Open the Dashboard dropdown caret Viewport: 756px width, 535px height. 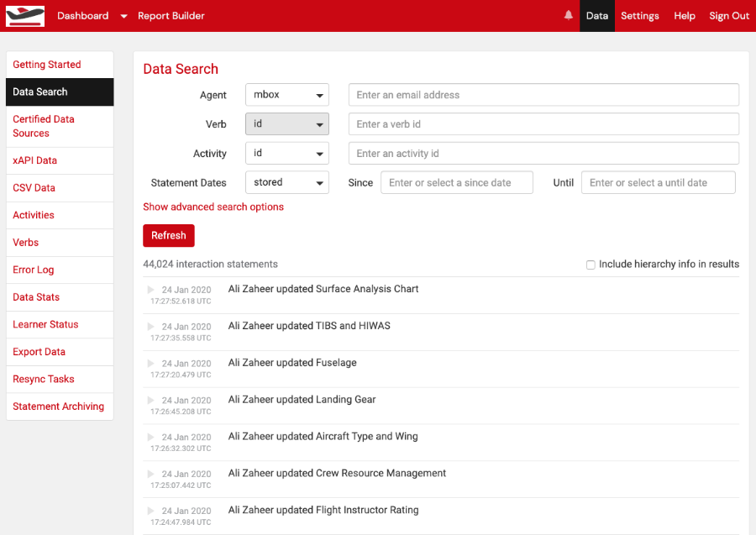click(124, 16)
